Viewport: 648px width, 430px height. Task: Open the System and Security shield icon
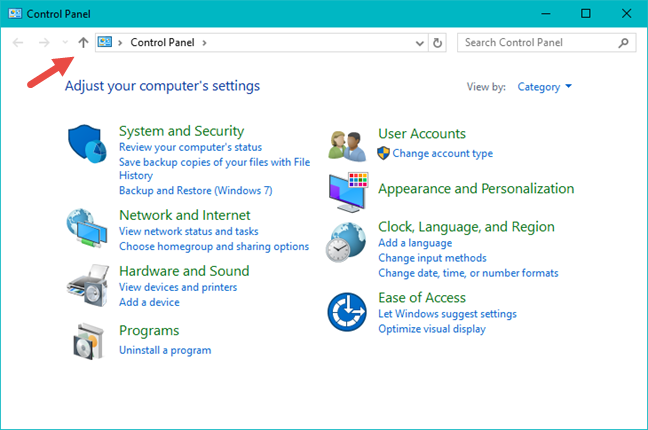[x=89, y=146]
